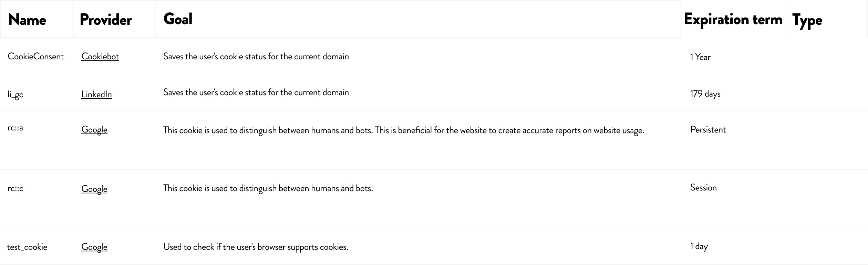The image size is (868, 265).
Task: Select the rc::a cookie name
Action: coord(15,128)
